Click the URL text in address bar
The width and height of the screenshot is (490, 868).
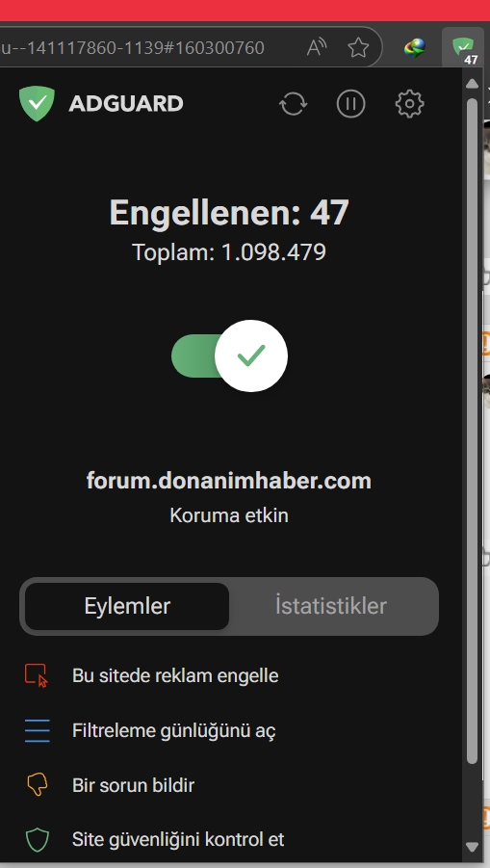(x=133, y=48)
